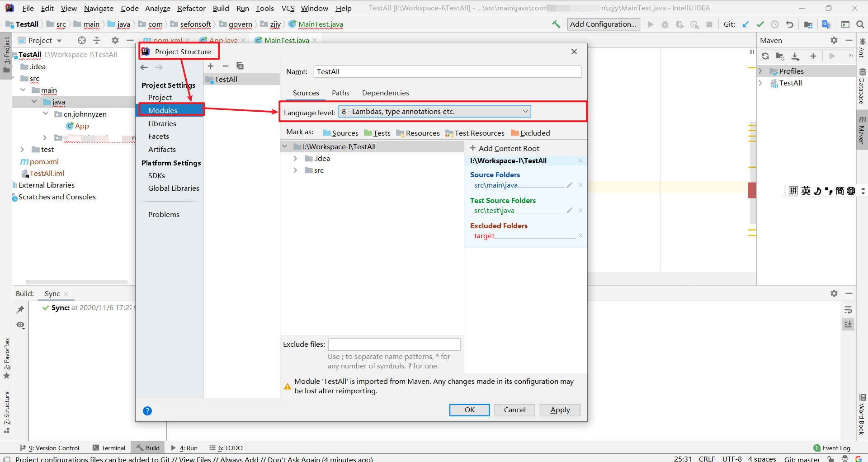
Task: Click the module Name input field
Action: (448, 71)
